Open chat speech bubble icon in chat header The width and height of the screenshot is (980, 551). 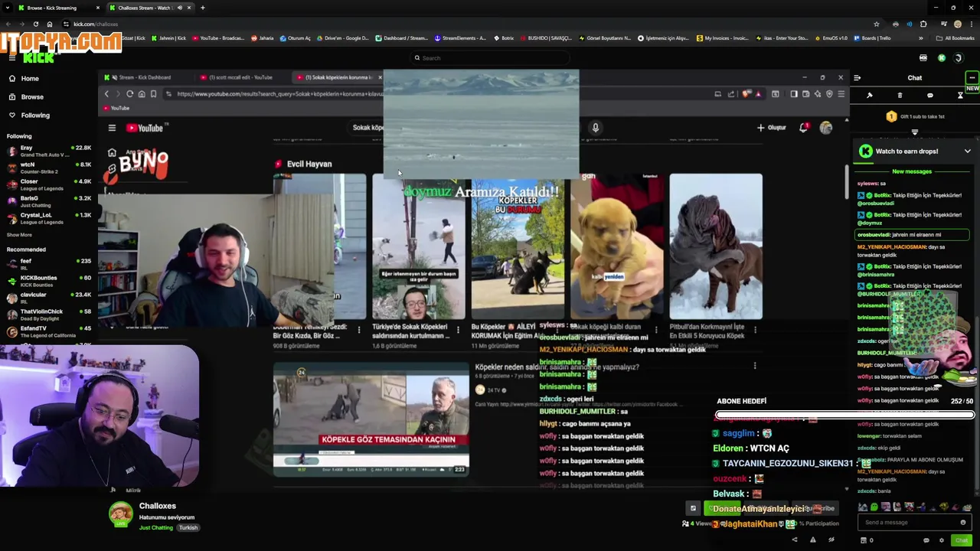(x=929, y=96)
